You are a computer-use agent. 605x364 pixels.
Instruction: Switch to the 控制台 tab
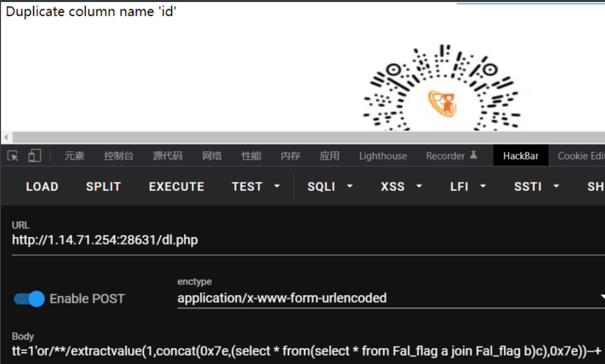[118, 156]
